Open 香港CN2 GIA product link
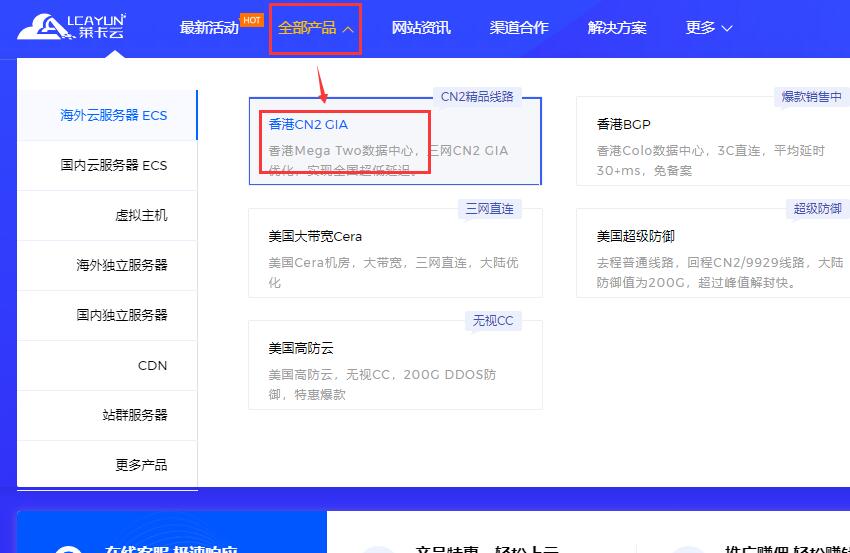This screenshot has width=850, height=553. click(x=308, y=125)
